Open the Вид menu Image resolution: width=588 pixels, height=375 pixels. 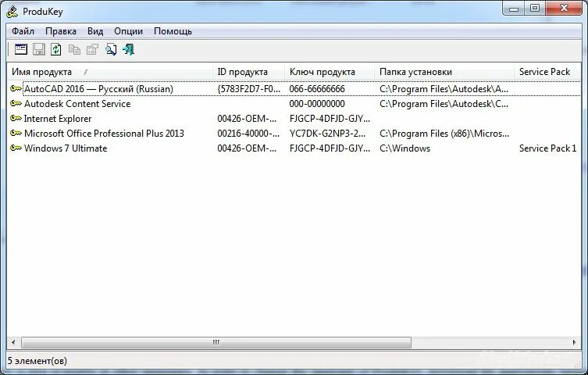95,31
